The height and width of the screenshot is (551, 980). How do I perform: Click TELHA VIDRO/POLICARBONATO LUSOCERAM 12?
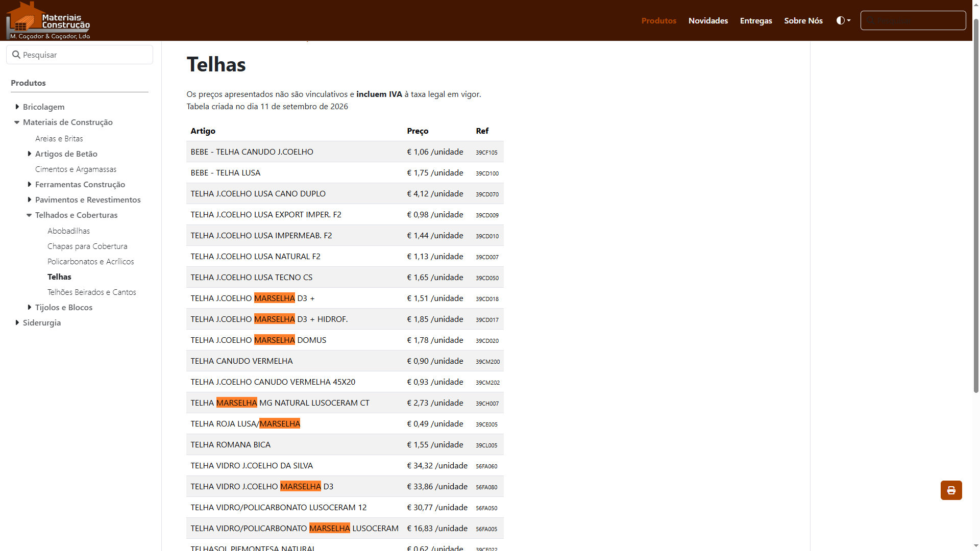point(278,507)
